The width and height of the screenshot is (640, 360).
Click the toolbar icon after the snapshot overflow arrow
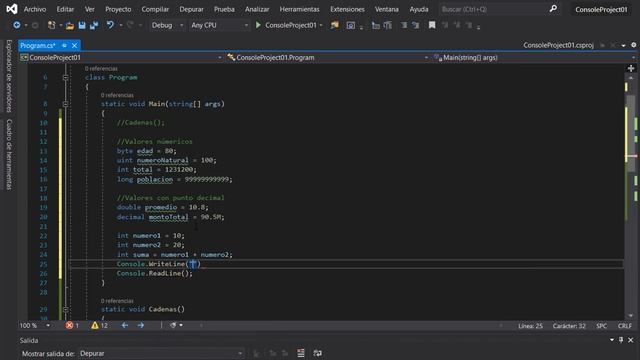pos(376,26)
